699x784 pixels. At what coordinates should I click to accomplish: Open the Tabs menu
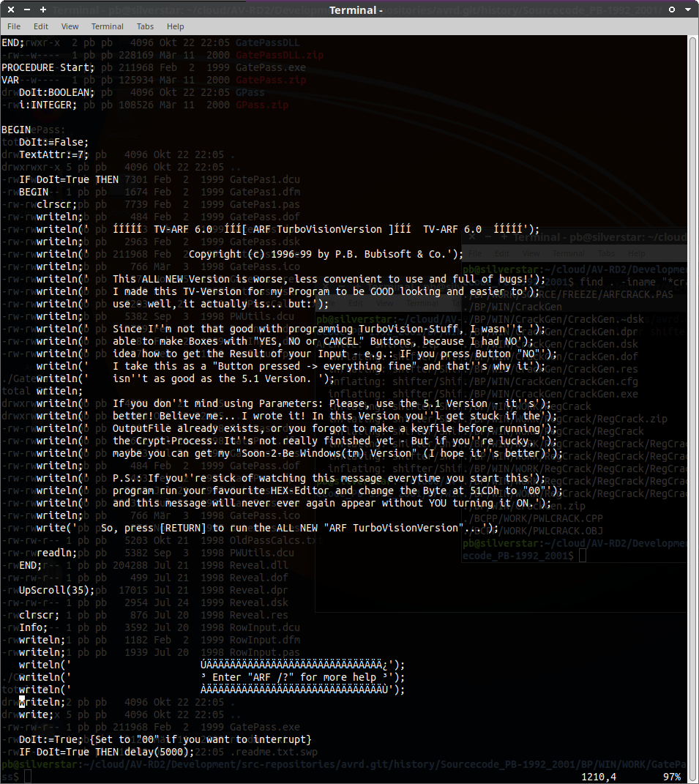[x=146, y=26]
